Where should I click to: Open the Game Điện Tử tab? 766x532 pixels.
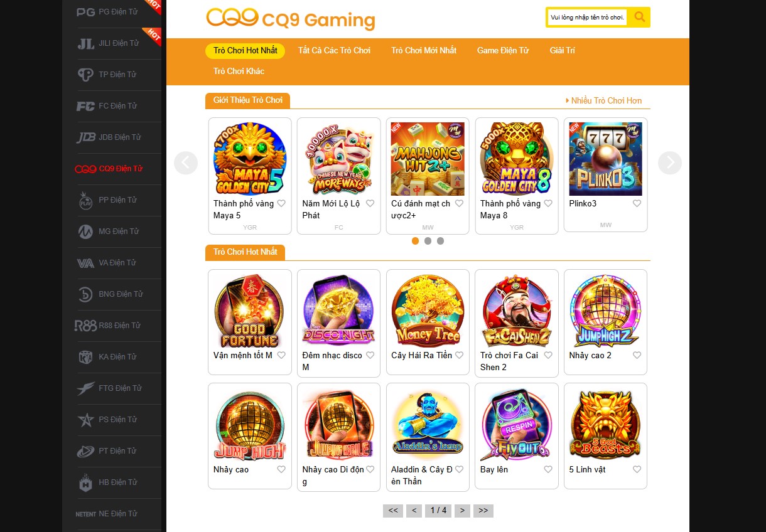point(503,51)
